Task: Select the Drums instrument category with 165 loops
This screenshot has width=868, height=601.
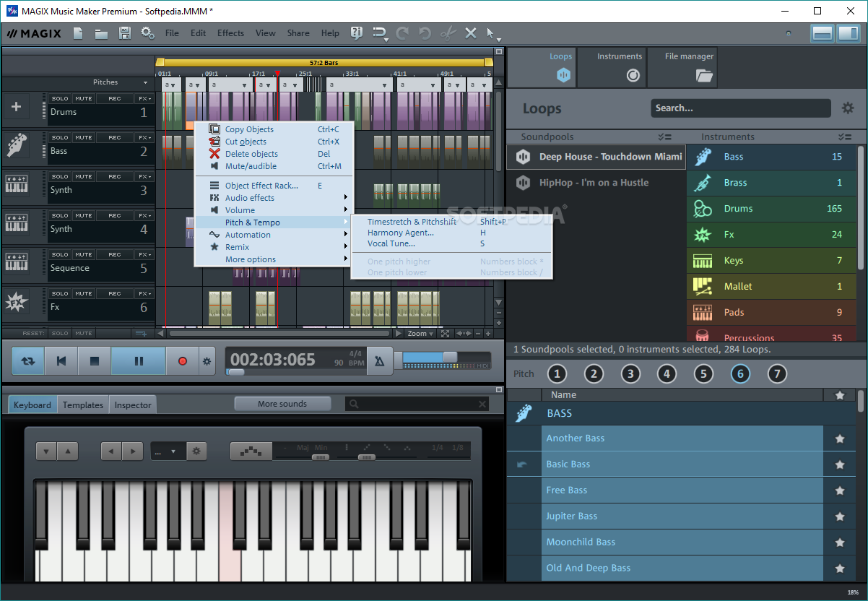Action: point(771,209)
